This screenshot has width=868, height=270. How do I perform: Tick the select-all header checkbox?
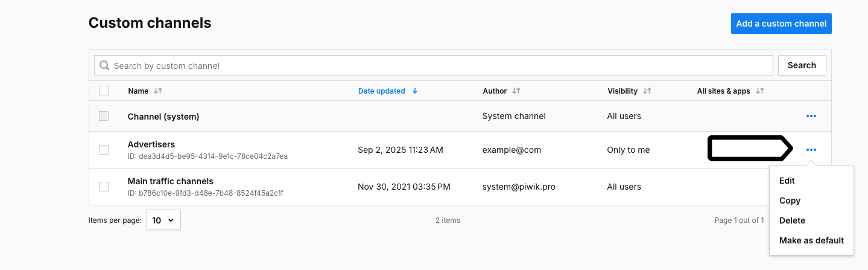point(104,91)
